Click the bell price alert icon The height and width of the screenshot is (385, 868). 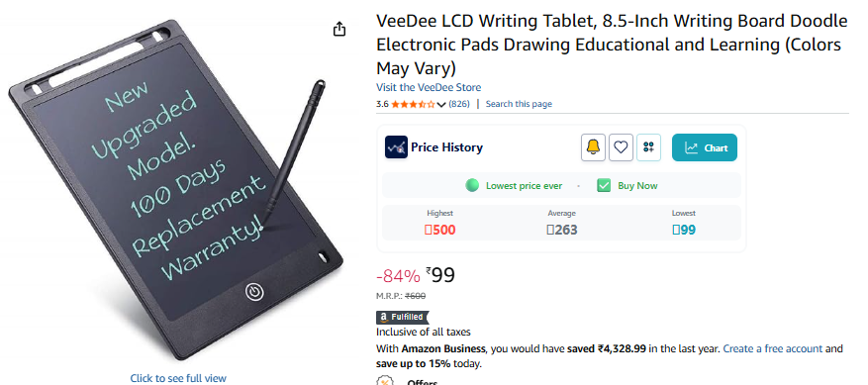coord(593,147)
